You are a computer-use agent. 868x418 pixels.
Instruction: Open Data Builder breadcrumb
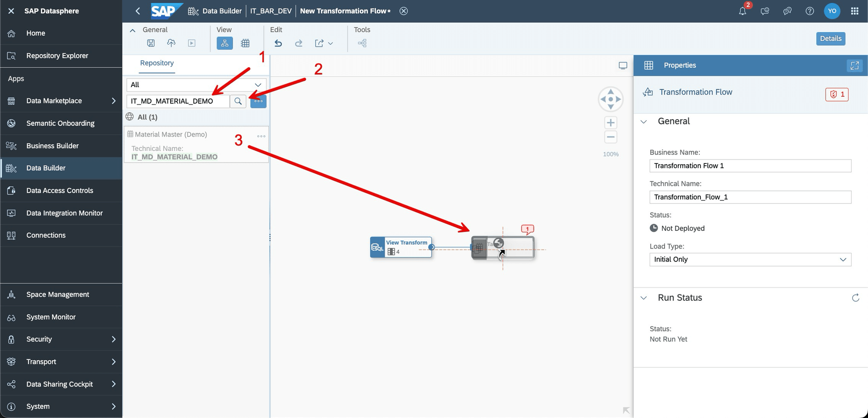[x=215, y=11]
